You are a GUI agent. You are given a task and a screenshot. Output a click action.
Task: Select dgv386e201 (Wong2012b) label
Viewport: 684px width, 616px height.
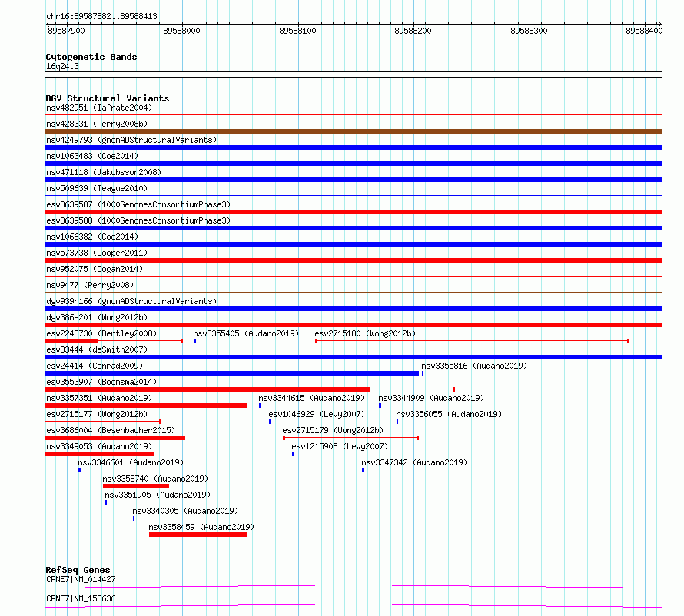pyautogui.click(x=97, y=317)
